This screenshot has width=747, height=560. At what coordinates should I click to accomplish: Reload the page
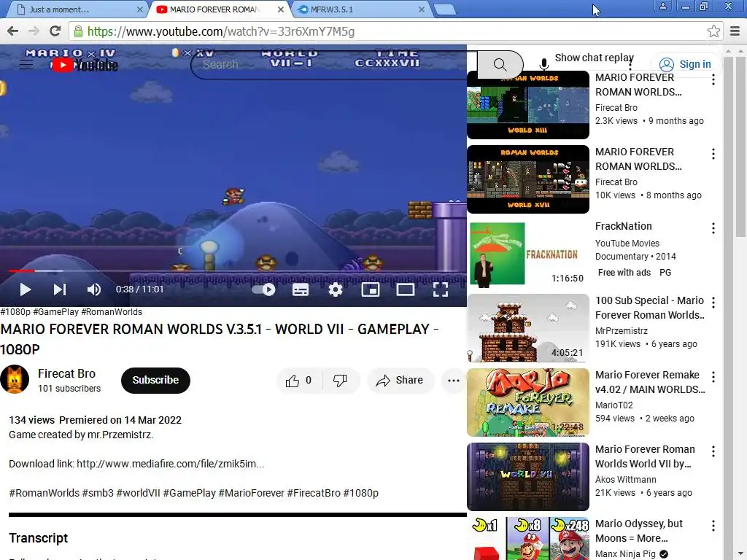point(55,31)
